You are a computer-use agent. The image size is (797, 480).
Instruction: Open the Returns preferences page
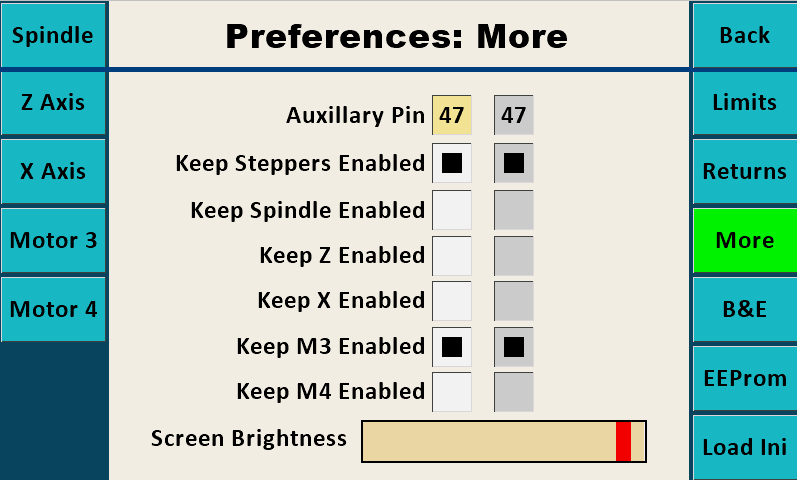coord(744,171)
